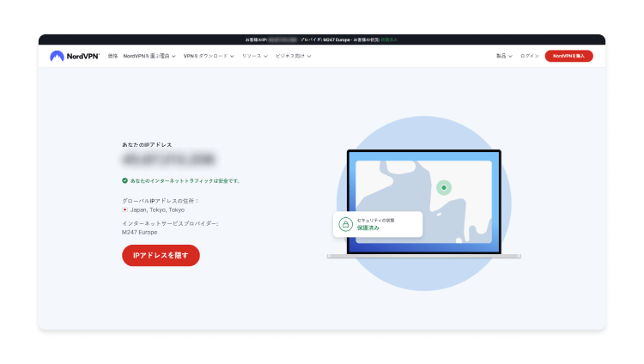This screenshot has height=364, width=644.
Task: Click the green location marker on map
Action: [443, 187]
